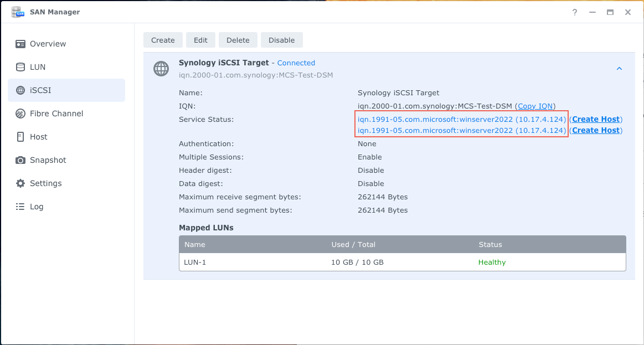
Task: Click the Status column header
Action: coord(491,244)
